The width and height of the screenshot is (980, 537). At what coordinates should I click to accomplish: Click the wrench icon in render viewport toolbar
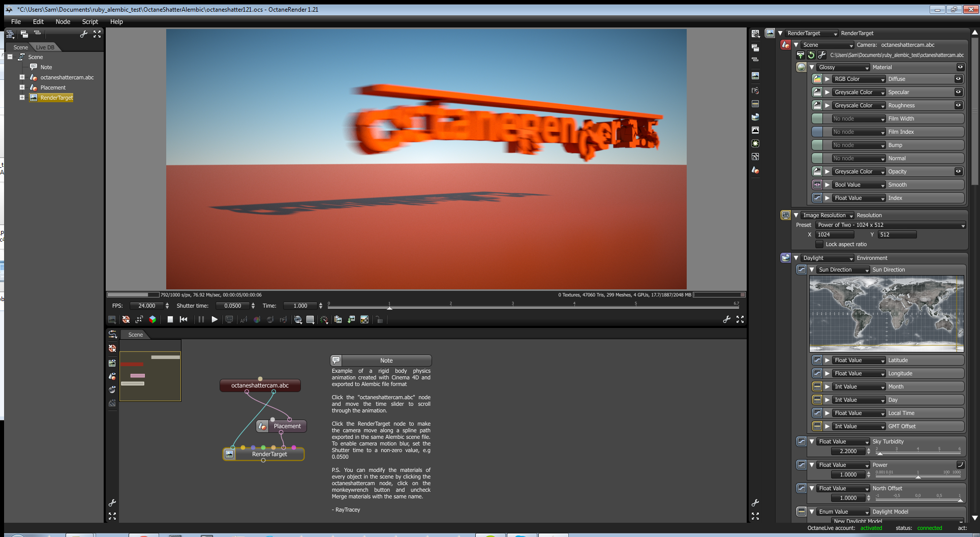pyautogui.click(x=727, y=319)
